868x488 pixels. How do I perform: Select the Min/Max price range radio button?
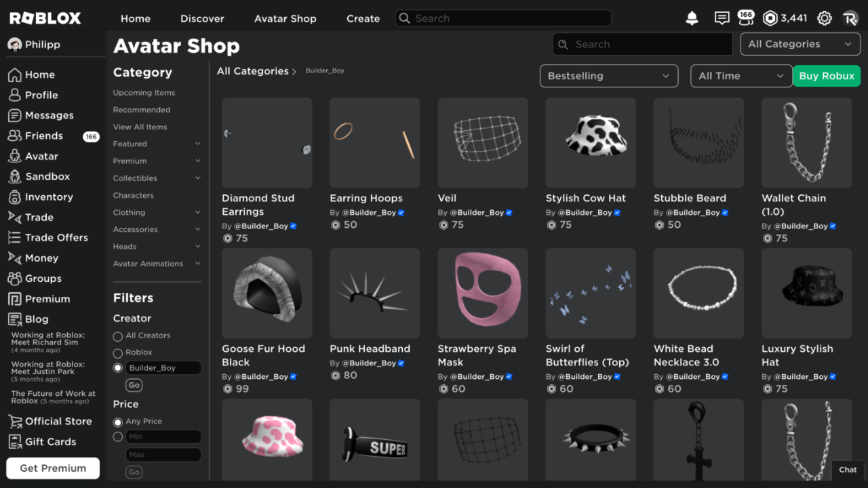tap(118, 437)
